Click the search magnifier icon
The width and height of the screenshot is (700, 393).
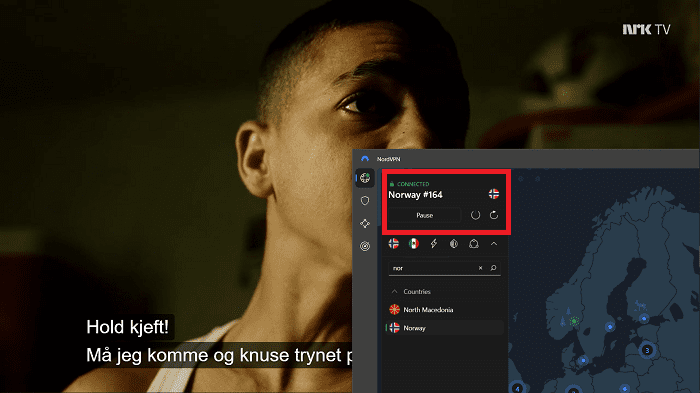tap(493, 268)
